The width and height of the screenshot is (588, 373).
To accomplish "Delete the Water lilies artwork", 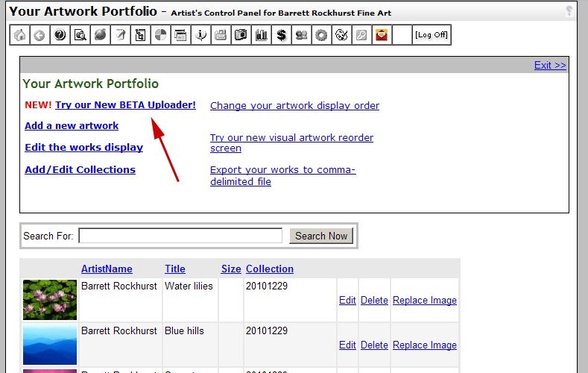I will (374, 300).
